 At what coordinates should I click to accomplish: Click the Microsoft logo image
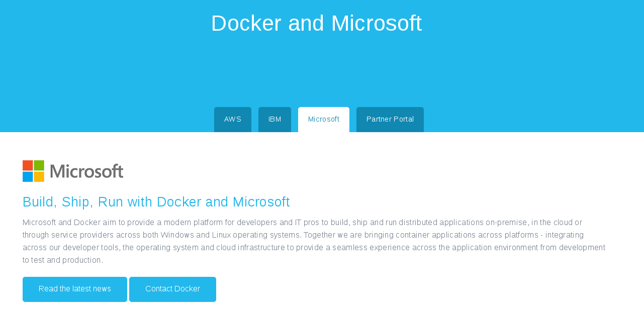coord(73,171)
